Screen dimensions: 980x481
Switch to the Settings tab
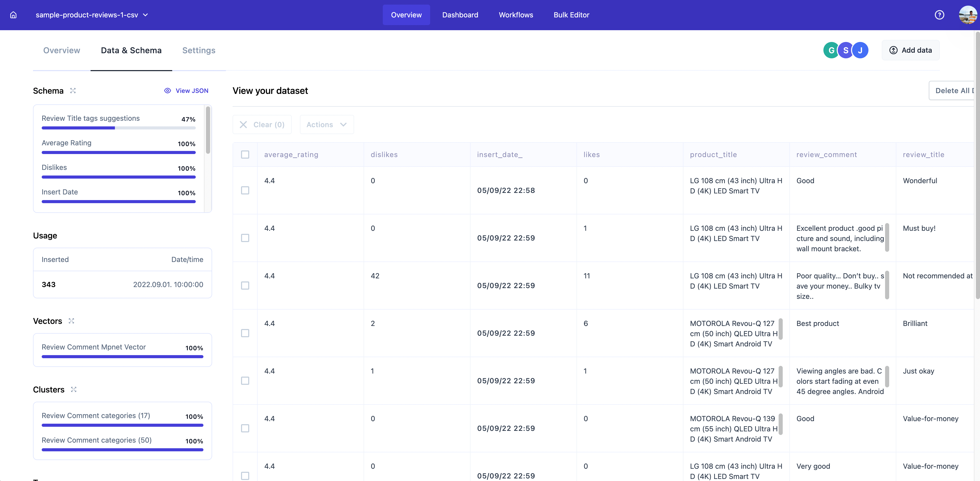[199, 50]
